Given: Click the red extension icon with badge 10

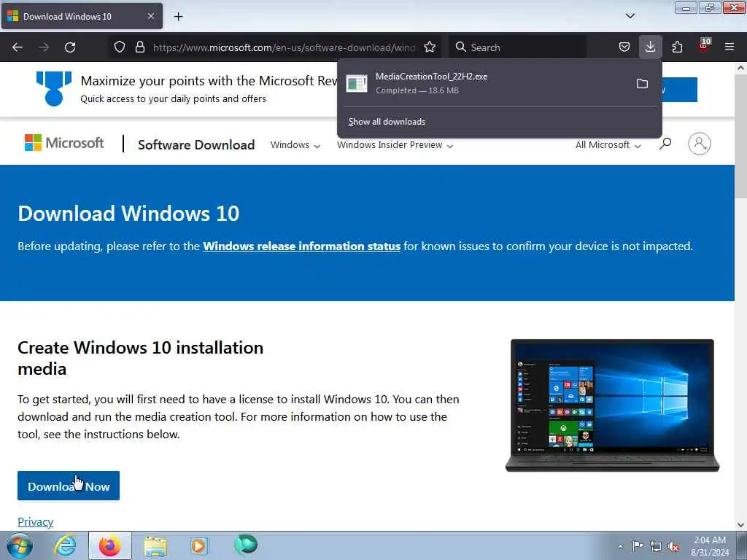Looking at the screenshot, I should [704, 46].
